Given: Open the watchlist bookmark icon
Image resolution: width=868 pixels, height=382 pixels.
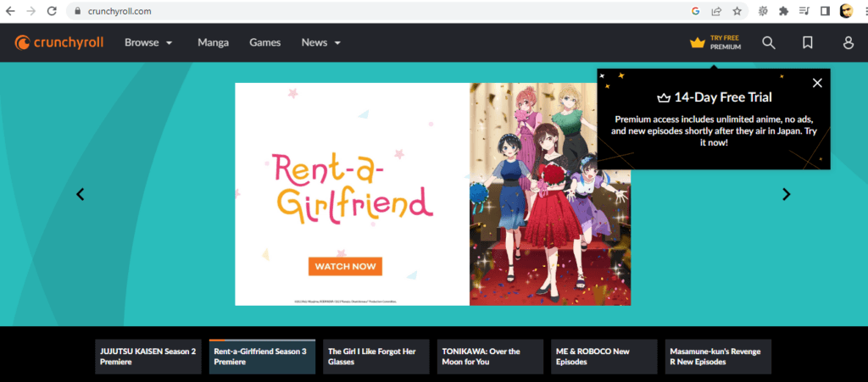Looking at the screenshot, I should (809, 43).
